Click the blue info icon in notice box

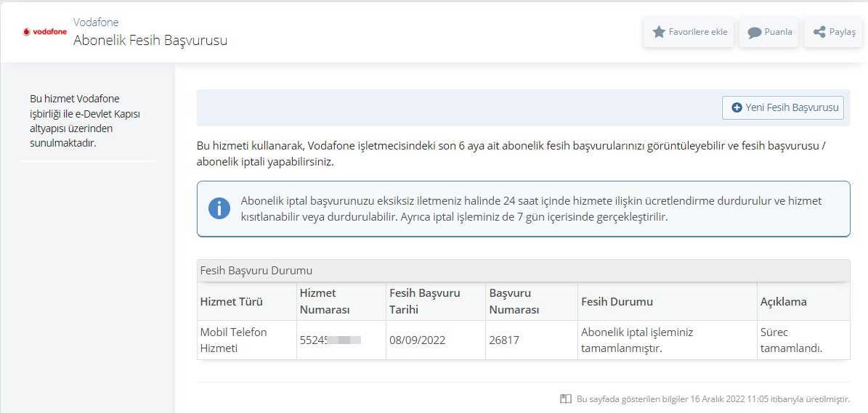click(219, 208)
